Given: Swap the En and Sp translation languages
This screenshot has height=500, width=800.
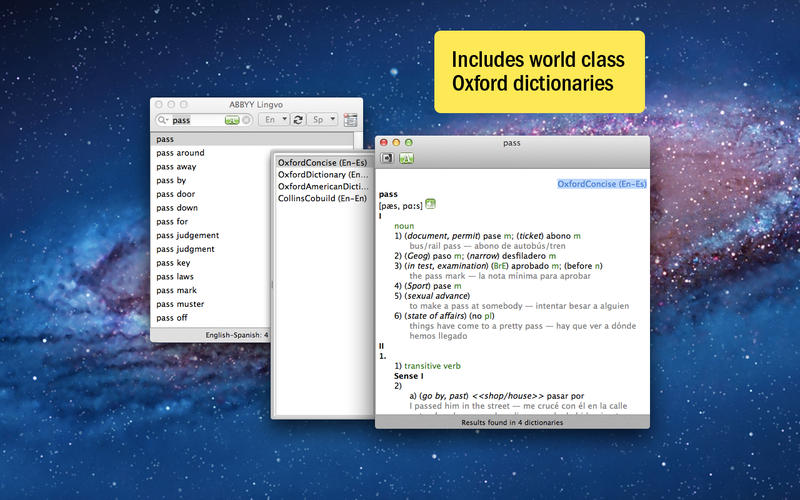Looking at the screenshot, I should [x=298, y=120].
